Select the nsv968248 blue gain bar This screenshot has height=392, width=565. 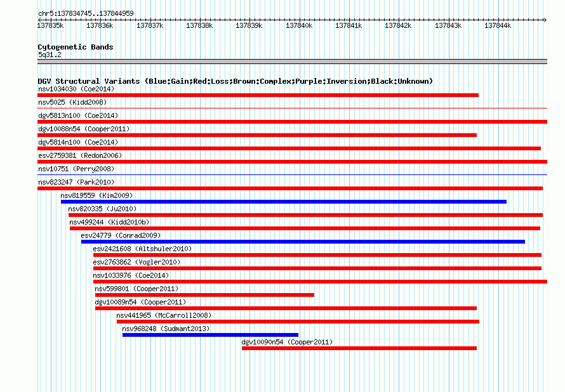click(210, 335)
